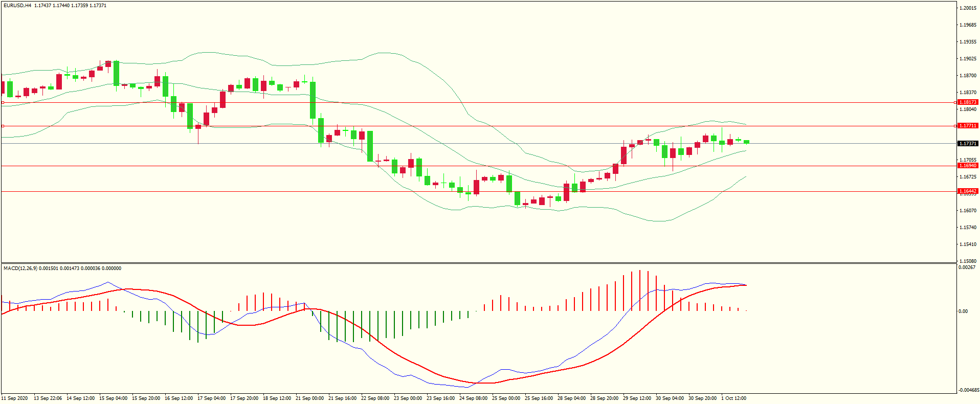Click the MACD scale's -0.004685 label
Image resolution: width=980 pixels, height=404 pixels.
969,390
